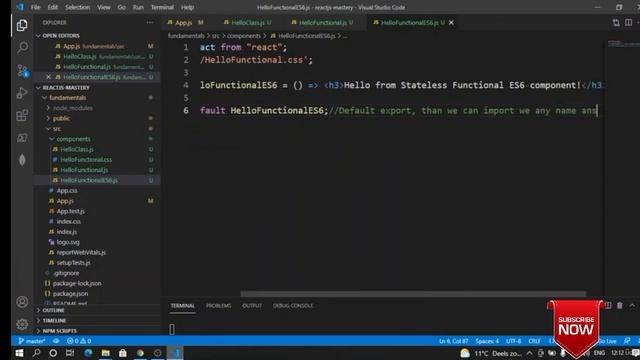Expand the Outline section
640x360 pixels.
53,311
